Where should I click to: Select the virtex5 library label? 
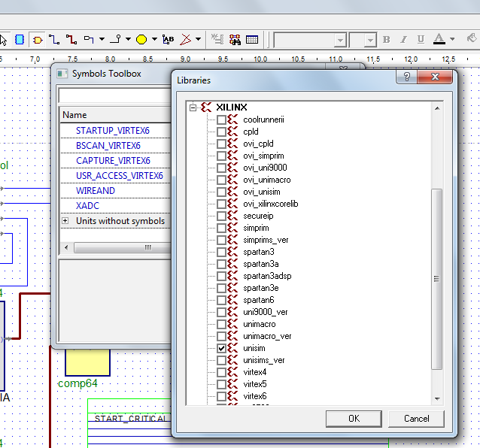point(255,384)
